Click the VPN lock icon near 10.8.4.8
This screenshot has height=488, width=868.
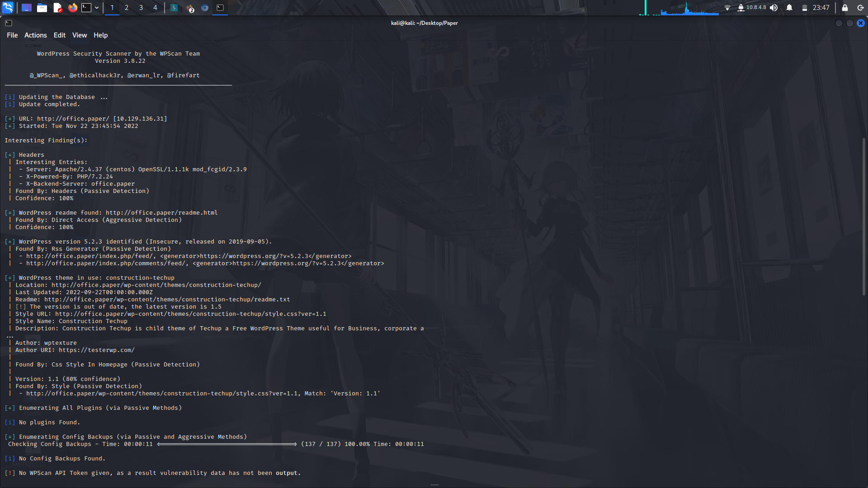pyautogui.click(x=741, y=8)
